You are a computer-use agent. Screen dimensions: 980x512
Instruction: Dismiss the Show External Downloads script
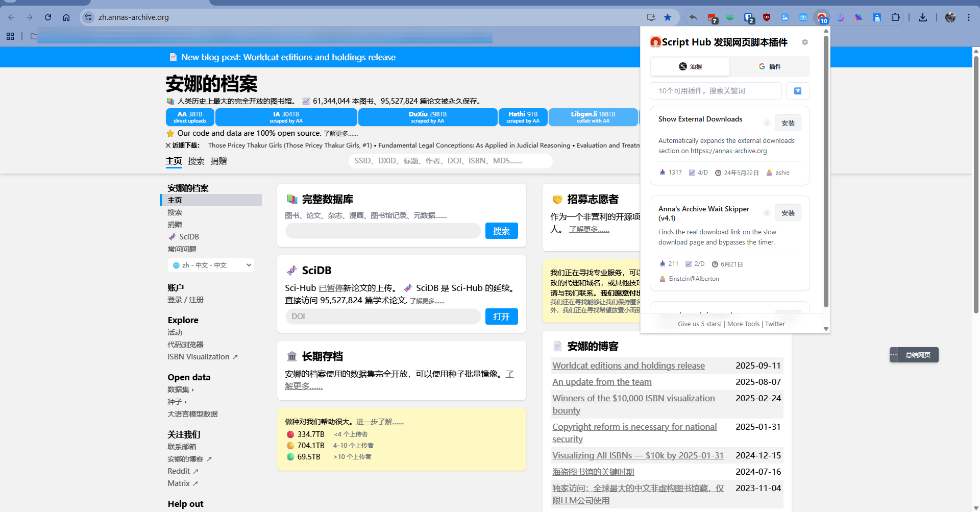coord(767,123)
